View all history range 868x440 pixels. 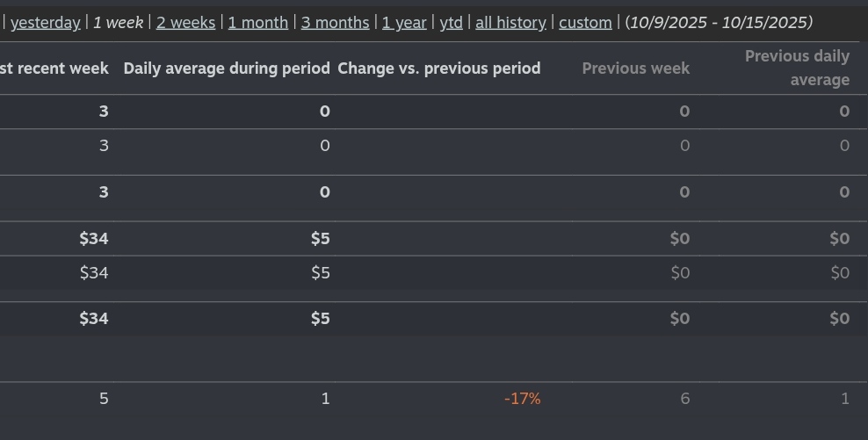tap(510, 23)
